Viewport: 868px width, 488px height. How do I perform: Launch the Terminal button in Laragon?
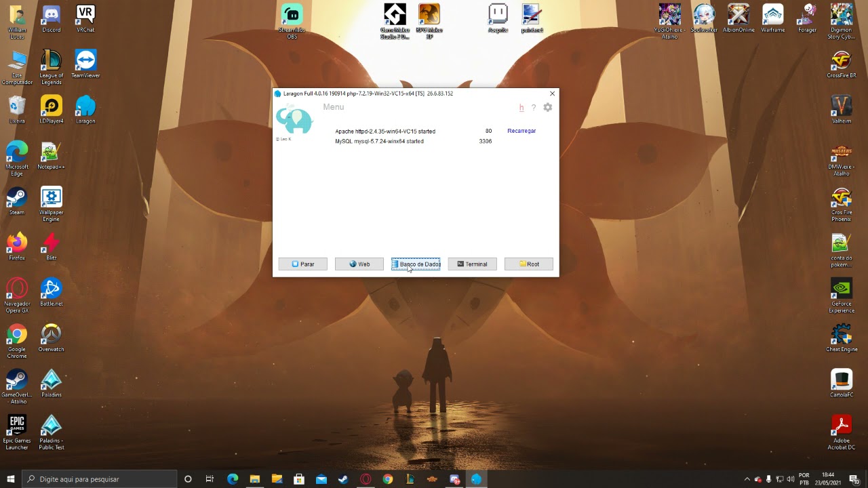point(472,264)
